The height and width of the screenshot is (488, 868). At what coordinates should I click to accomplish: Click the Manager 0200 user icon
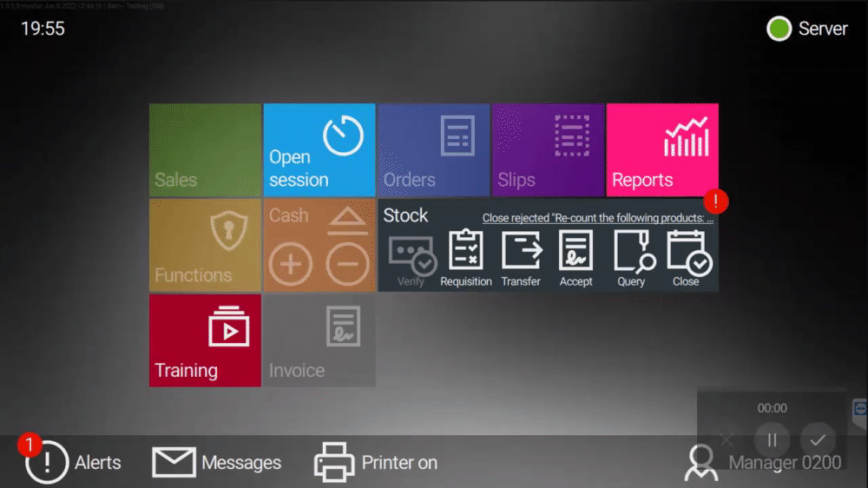(701, 463)
